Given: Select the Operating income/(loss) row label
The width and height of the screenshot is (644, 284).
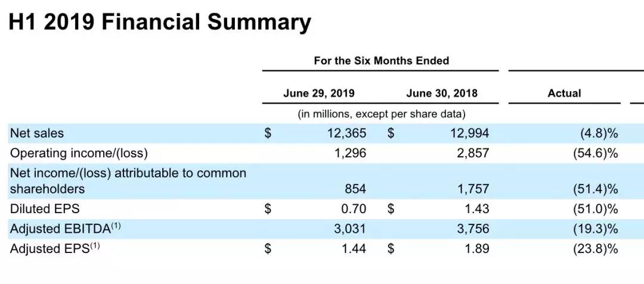Looking at the screenshot, I should (79, 153).
